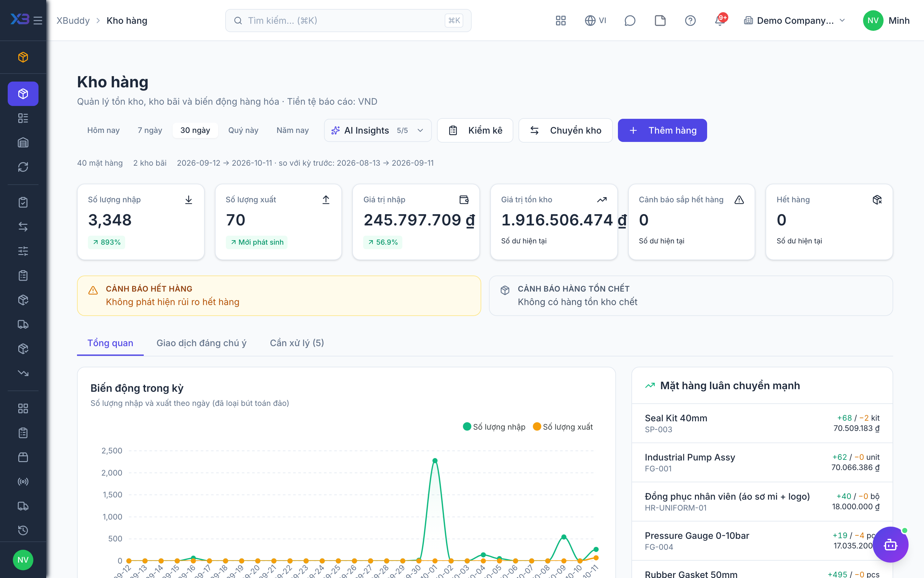The height and width of the screenshot is (578, 924).
Task: Open the help question mark icon
Action: pos(690,21)
